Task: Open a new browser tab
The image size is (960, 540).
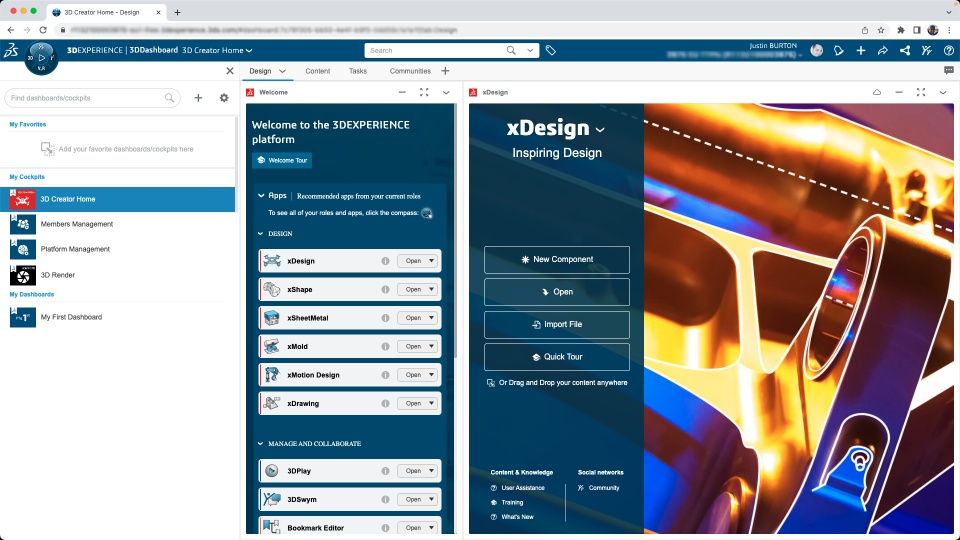Action: (x=178, y=12)
